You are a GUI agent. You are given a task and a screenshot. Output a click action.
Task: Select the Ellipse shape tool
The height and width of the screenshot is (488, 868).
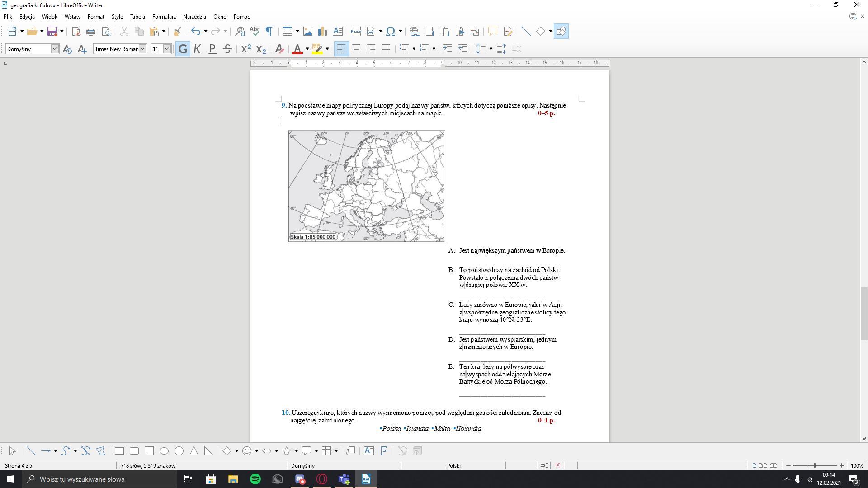click(x=164, y=451)
